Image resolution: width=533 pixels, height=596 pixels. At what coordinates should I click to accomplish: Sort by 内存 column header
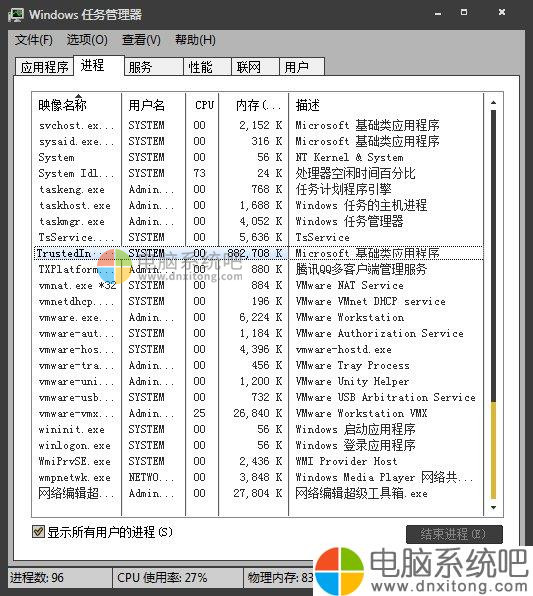click(x=254, y=105)
